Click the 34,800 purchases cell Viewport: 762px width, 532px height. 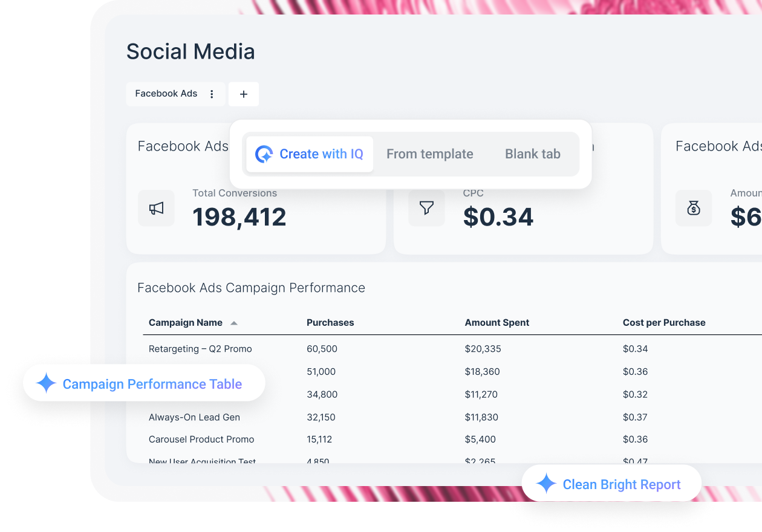[x=322, y=394]
